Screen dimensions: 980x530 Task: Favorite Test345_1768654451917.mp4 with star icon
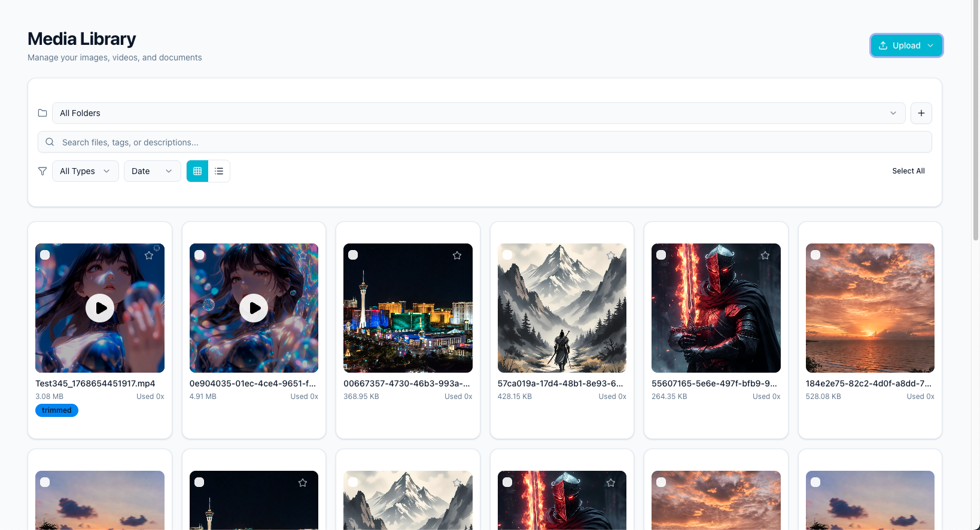tap(149, 255)
